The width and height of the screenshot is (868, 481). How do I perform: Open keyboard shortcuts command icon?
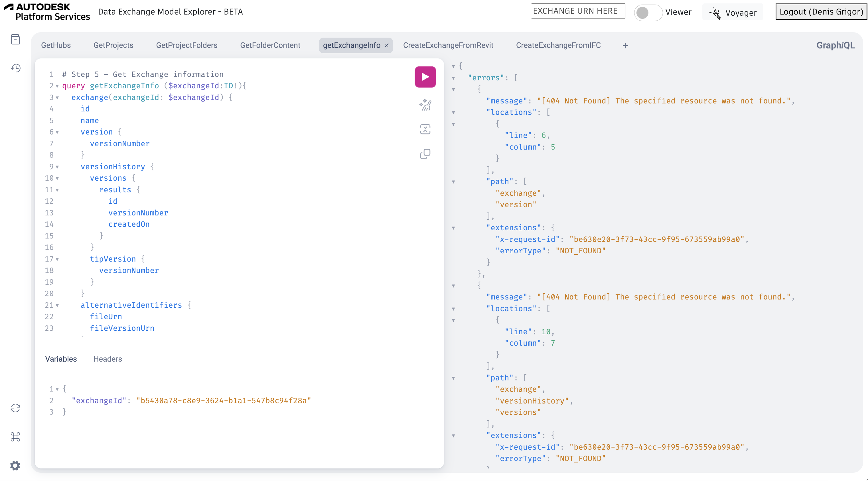click(x=15, y=437)
